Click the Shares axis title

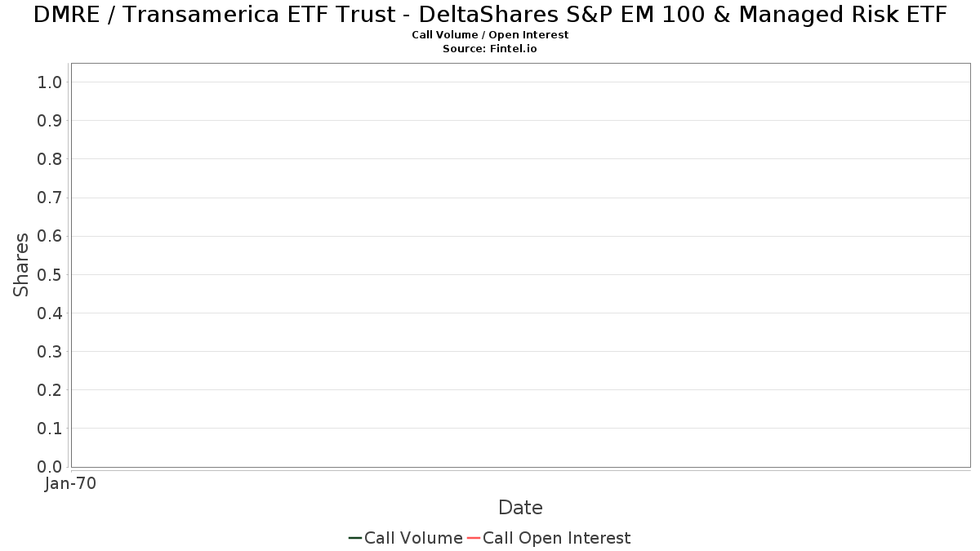21,264
